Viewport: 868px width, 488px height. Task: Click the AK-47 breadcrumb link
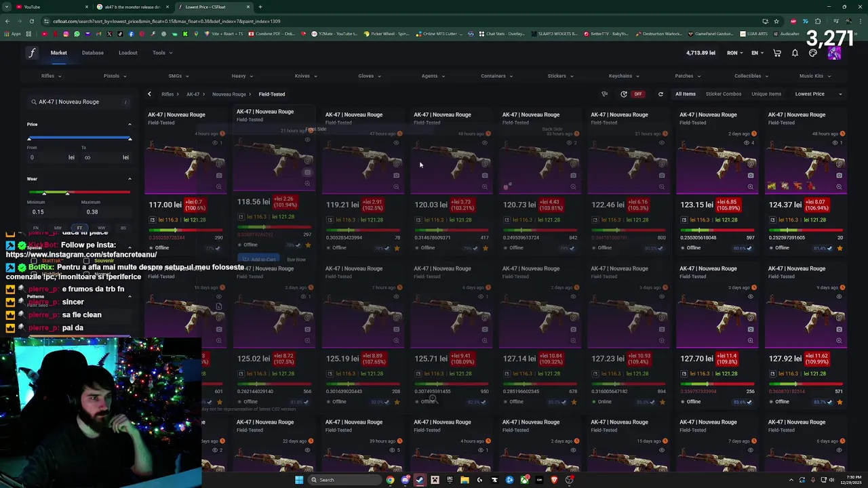click(x=193, y=94)
